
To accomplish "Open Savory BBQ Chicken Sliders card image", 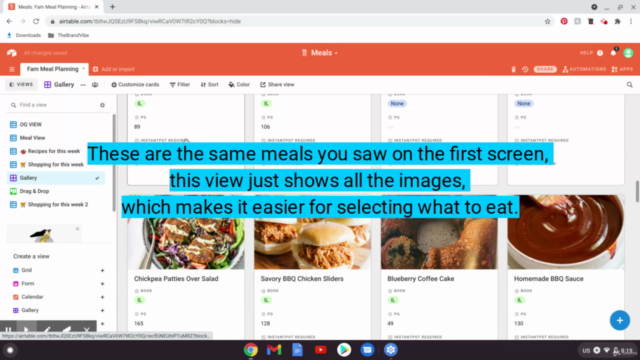I will point(313,232).
